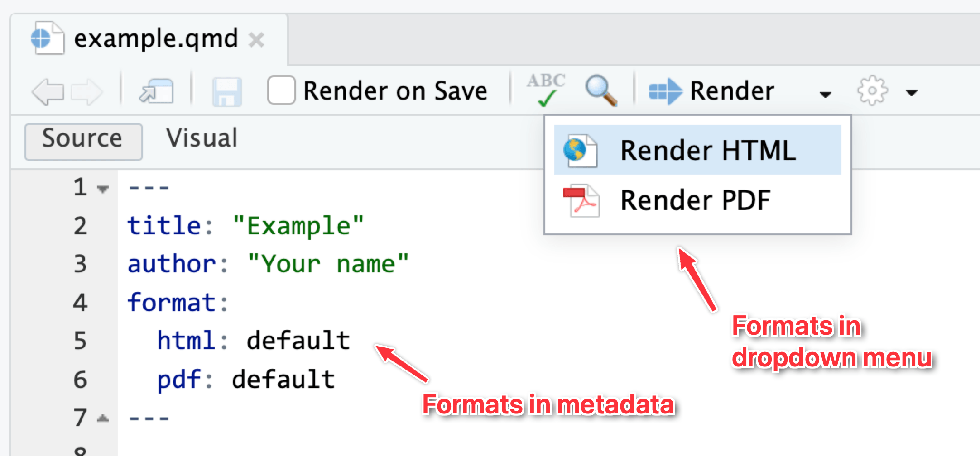The image size is (980, 456).
Task: Enable the Render on Save checkbox
Action: click(x=281, y=90)
